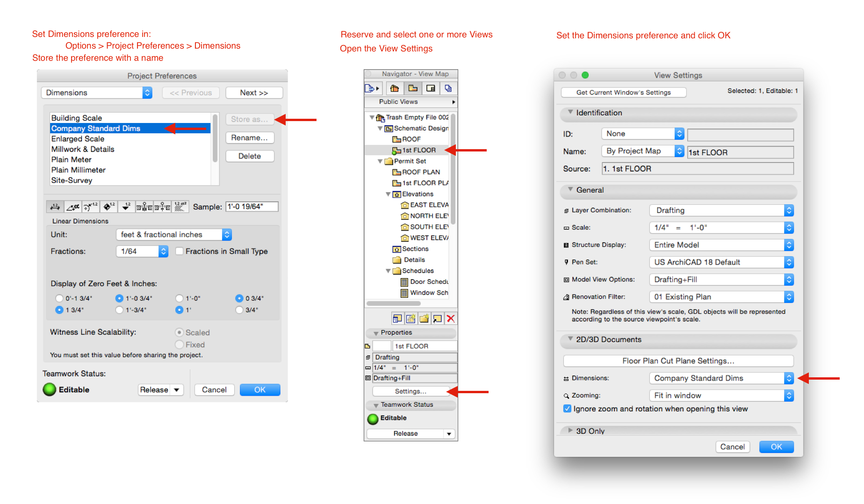
Task: Delete selected view with the red X icon
Action: (450, 318)
